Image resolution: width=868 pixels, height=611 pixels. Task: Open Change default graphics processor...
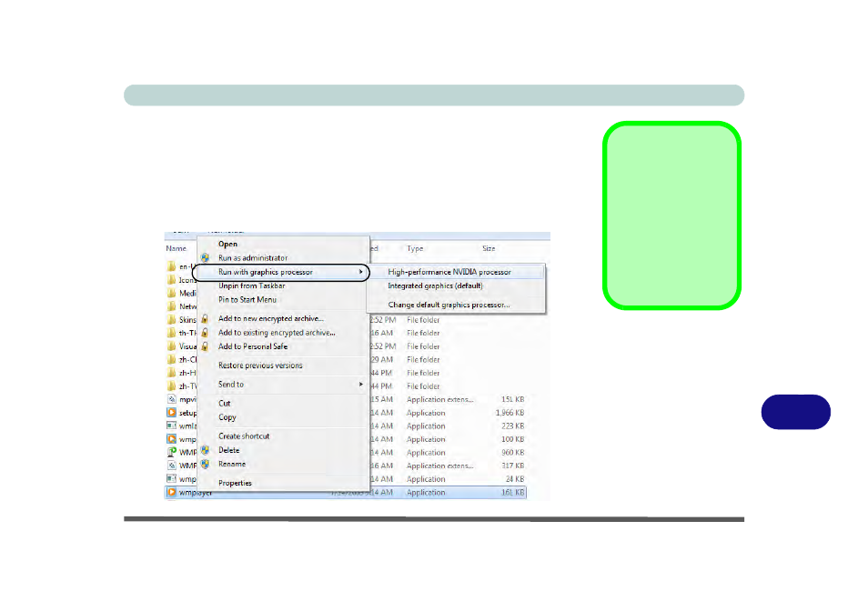coord(449,305)
